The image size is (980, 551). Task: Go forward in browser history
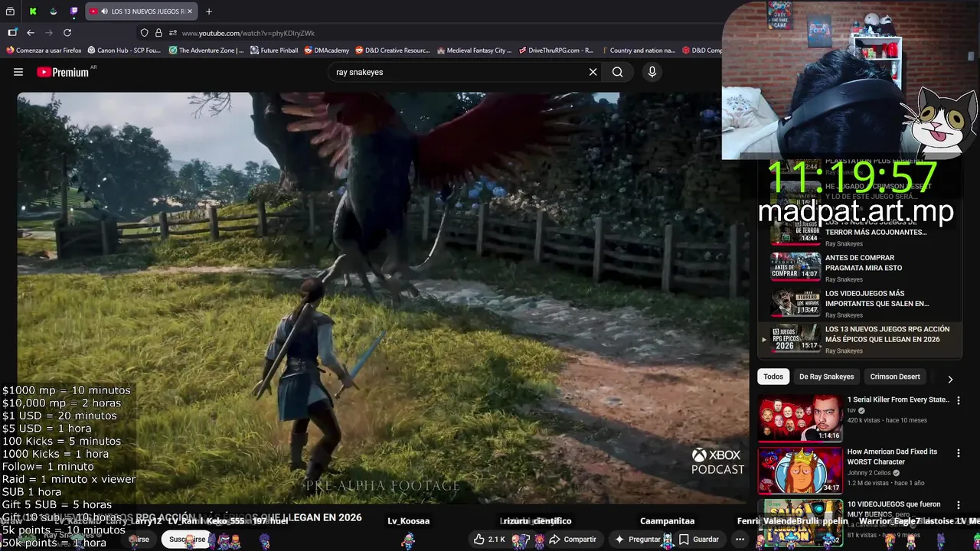coord(49,33)
